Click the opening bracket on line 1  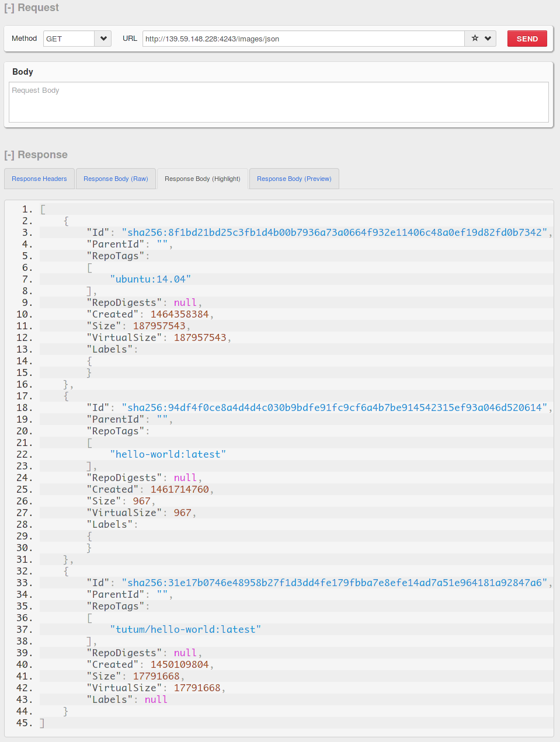(43, 209)
